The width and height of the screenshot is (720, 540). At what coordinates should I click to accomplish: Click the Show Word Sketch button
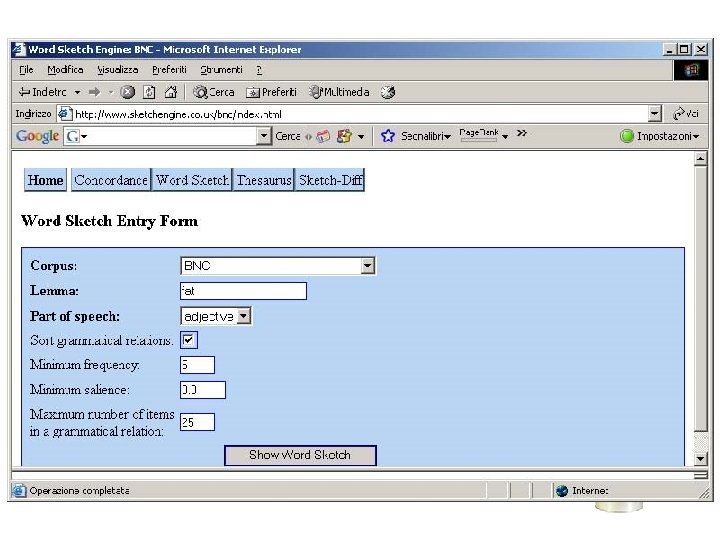tap(300, 455)
